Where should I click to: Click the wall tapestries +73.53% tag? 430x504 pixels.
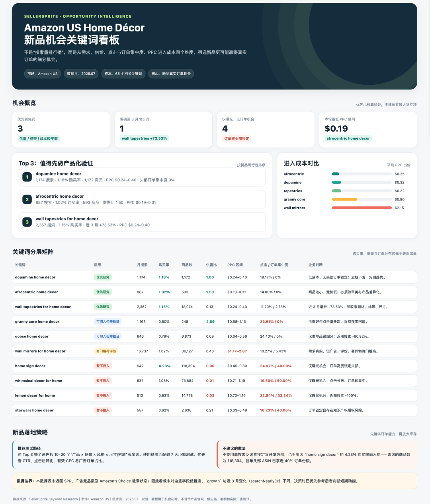click(145, 138)
